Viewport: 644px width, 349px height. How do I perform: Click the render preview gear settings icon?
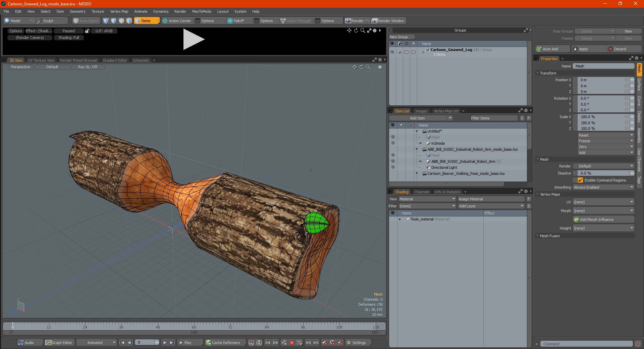coord(375,31)
